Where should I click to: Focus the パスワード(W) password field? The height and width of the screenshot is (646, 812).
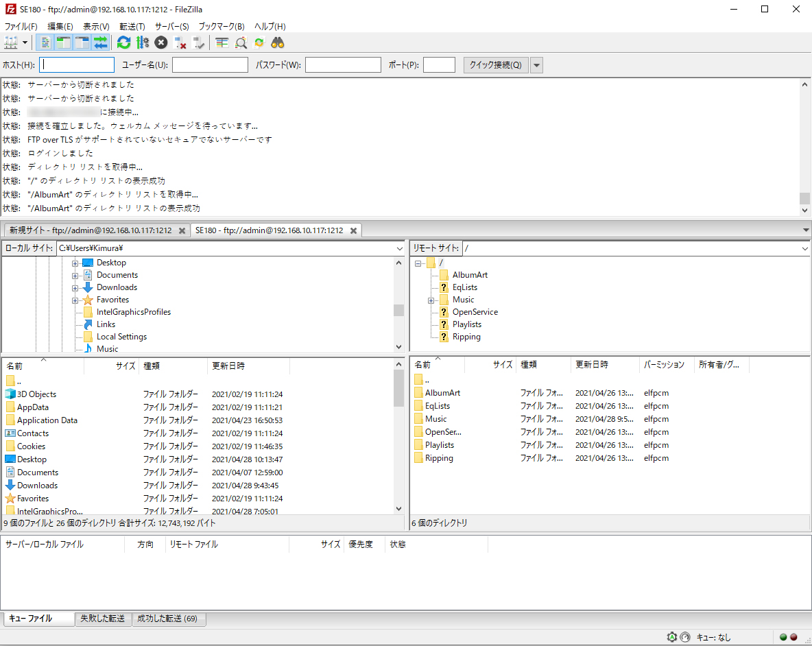point(344,65)
